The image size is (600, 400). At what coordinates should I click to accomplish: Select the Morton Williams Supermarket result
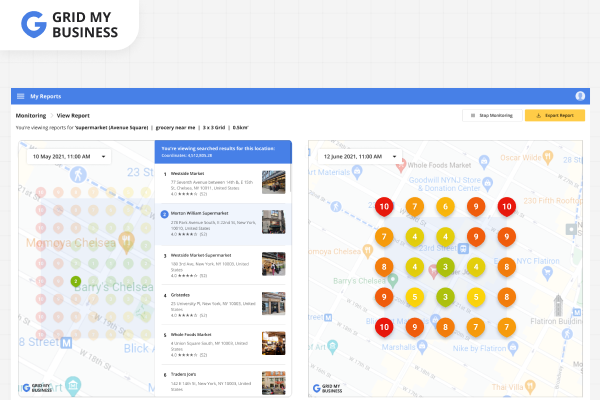223,224
